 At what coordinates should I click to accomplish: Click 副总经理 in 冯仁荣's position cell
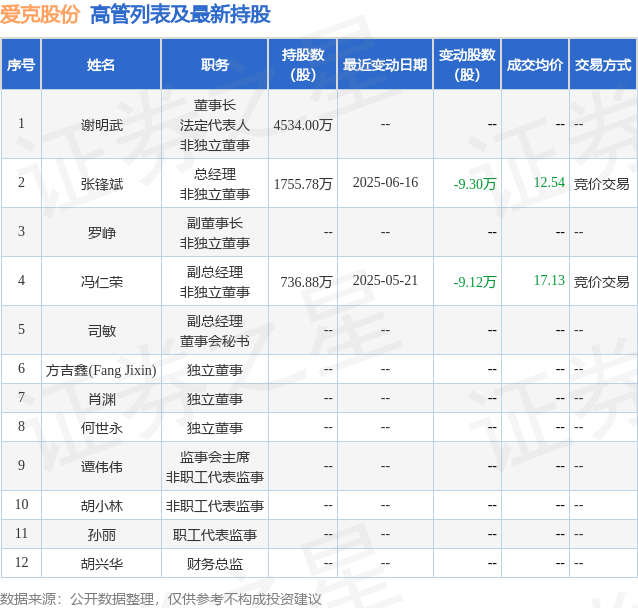tap(215, 272)
